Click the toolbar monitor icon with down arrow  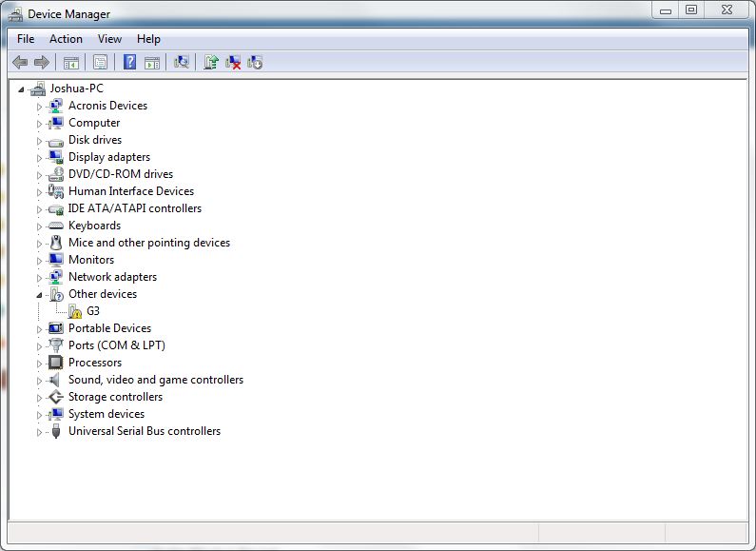[255, 62]
